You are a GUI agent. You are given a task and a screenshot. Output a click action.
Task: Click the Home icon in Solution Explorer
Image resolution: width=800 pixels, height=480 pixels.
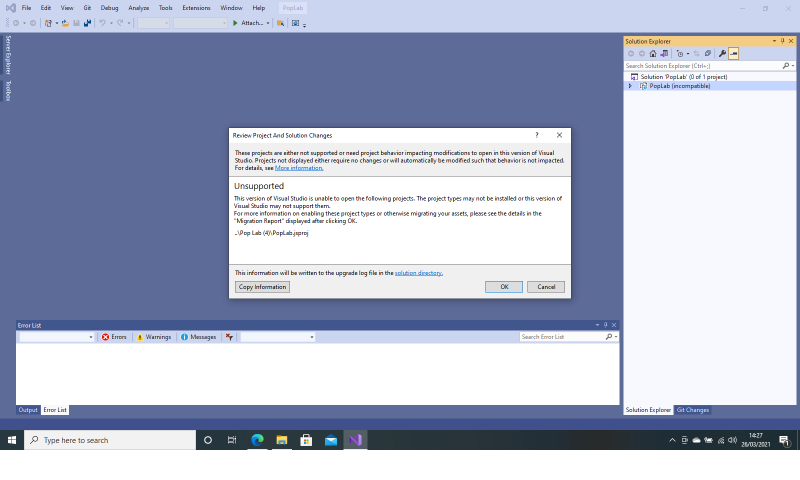(x=653, y=54)
